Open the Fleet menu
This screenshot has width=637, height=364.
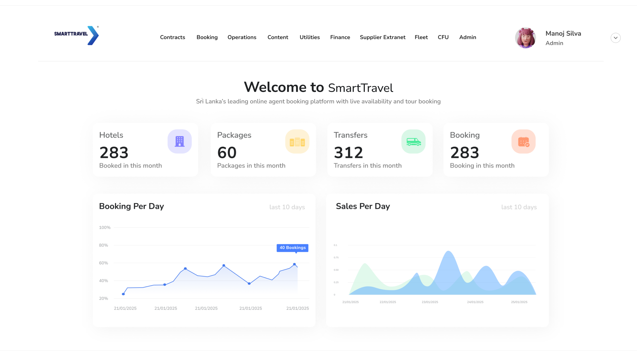tap(421, 37)
